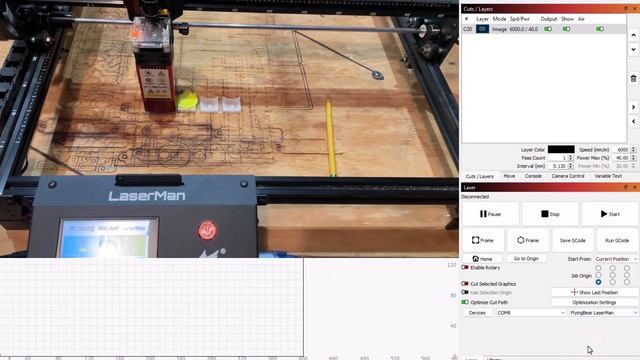Undock the Cuts / Layers panel
Viewport: 640px width, 360px height.
click(626, 9)
